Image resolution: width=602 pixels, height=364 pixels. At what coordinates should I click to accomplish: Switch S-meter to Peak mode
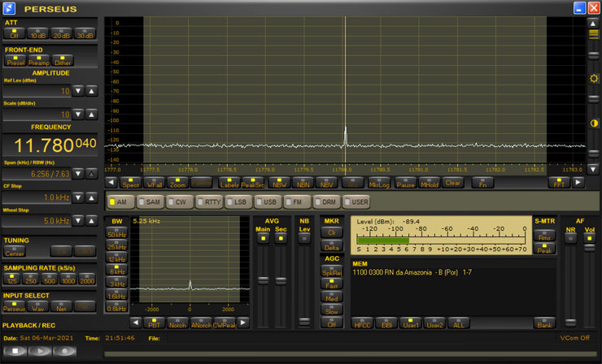point(544,248)
